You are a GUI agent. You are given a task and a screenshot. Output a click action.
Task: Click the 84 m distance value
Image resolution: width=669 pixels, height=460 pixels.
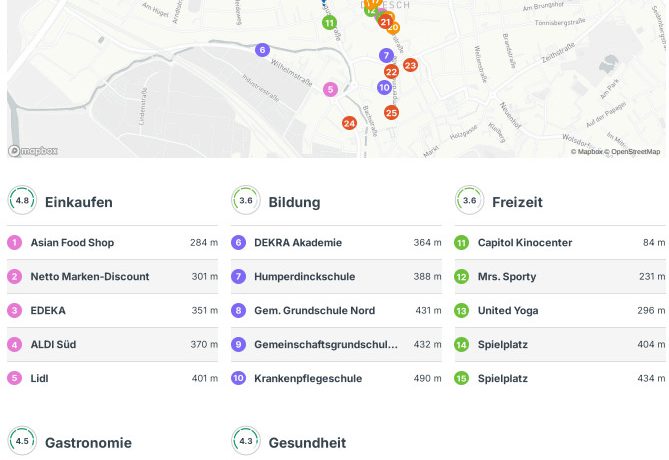pyautogui.click(x=654, y=242)
